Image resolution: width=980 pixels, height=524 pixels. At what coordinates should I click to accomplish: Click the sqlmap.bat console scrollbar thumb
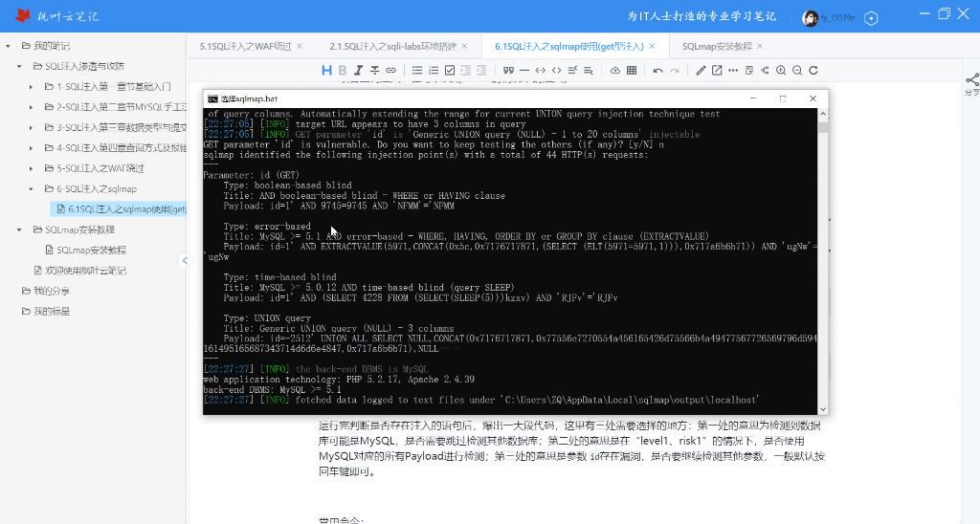click(822, 127)
